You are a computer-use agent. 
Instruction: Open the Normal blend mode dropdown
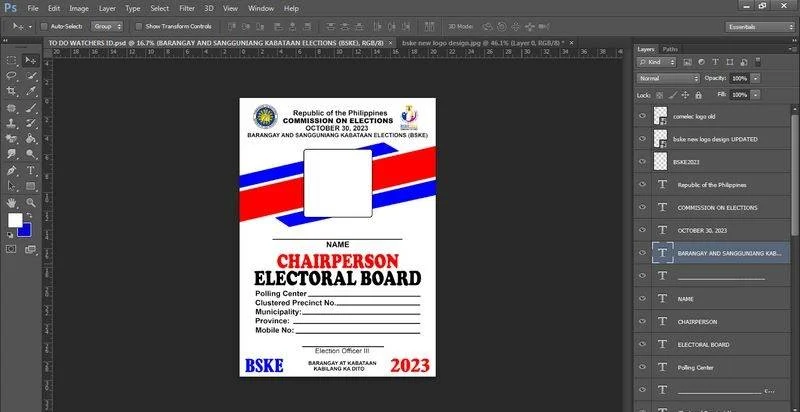(x=668, y=79)
